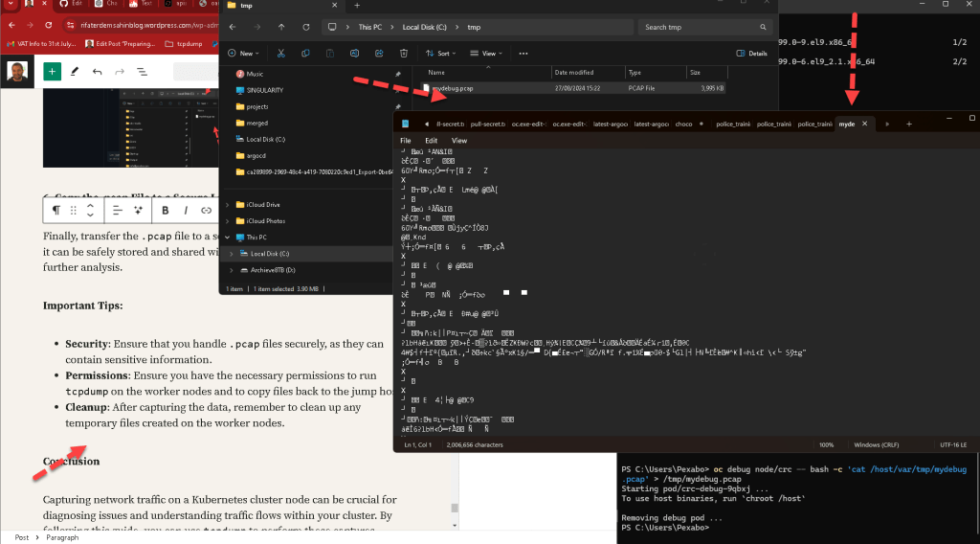Toggle Italic formatting in block toolbar

pyautogui.click(x=186, y=211)
